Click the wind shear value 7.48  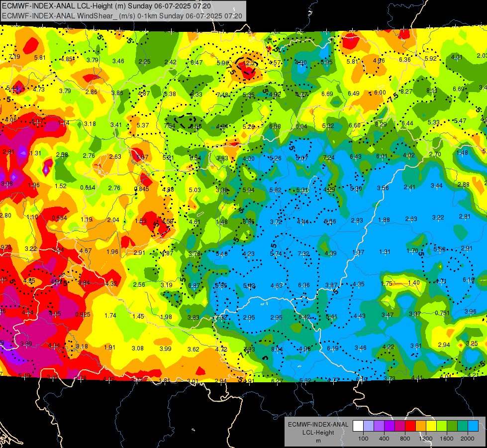[222, 95]
